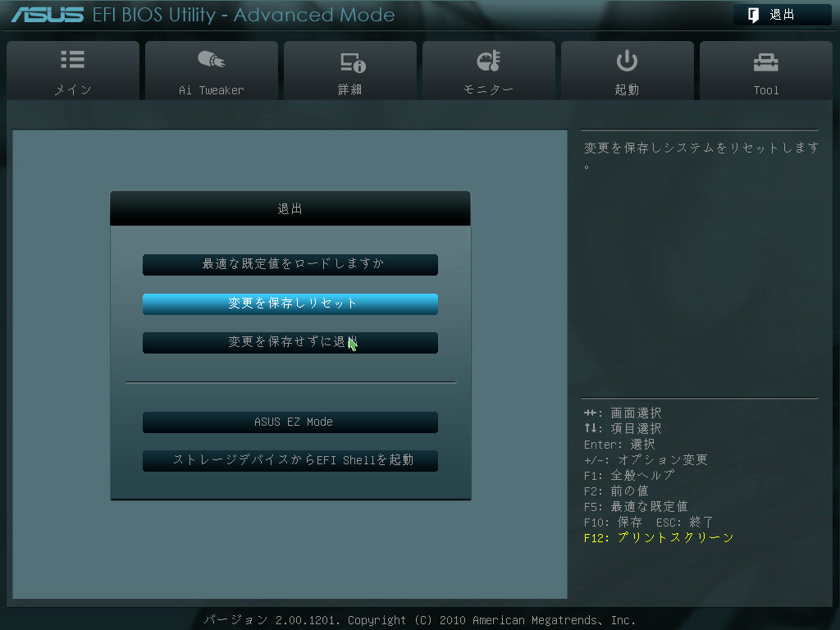Open the Tool tab label
Viewport: 840px width, 630px height.
(x=766, y=90)
